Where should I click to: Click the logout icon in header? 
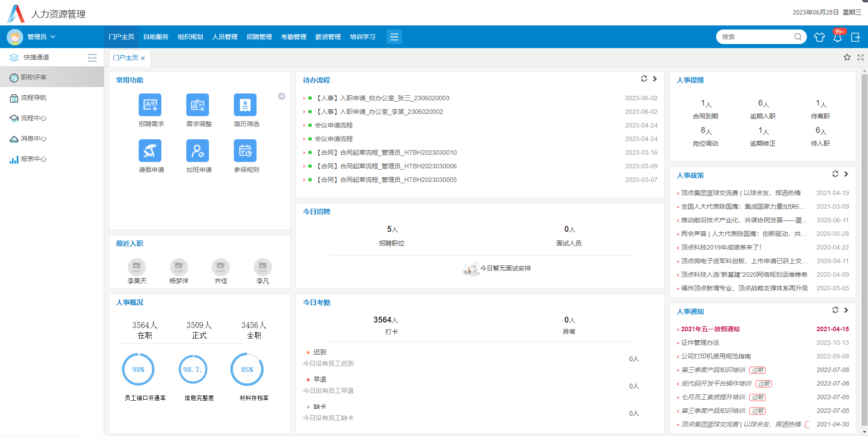click(855, 37)
